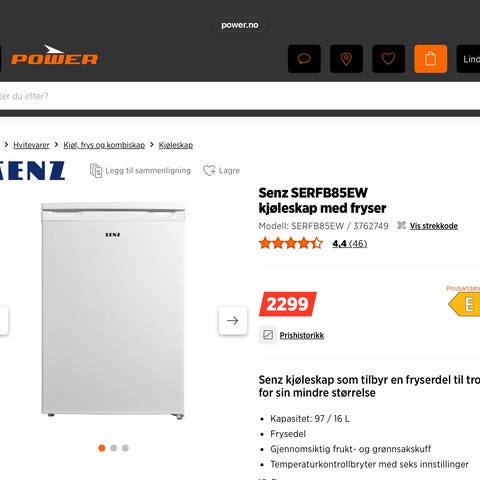Select the first orange carousel dot
Viewport: 480px width, 480px height.
(x=102, y=448)
